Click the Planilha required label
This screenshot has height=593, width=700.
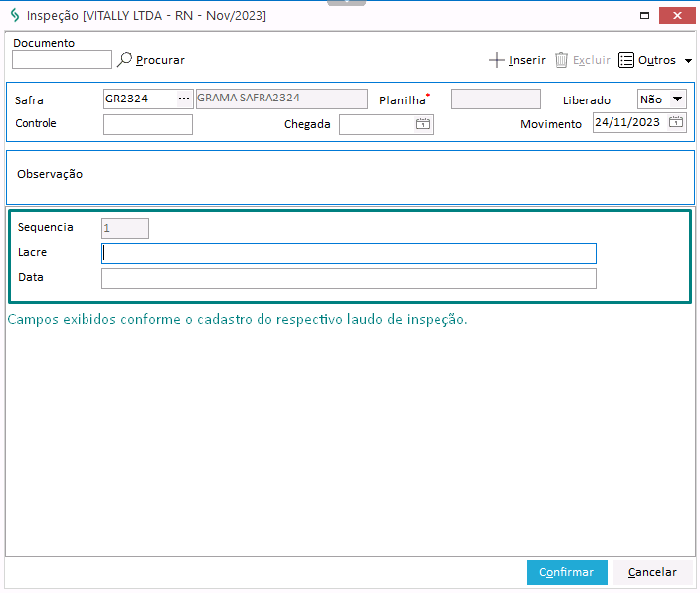(x=403, y=100)
